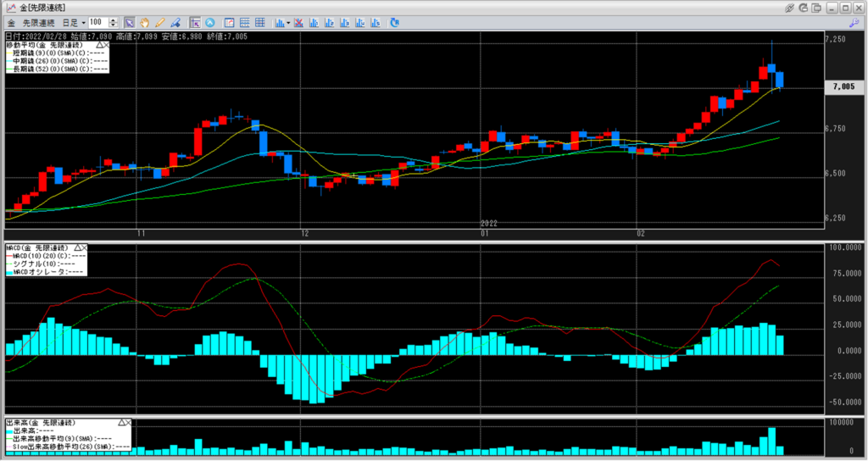Screen dimensions: 868x461
Task: Click the bar count spinner next to 100
Action: pos(113,21)
